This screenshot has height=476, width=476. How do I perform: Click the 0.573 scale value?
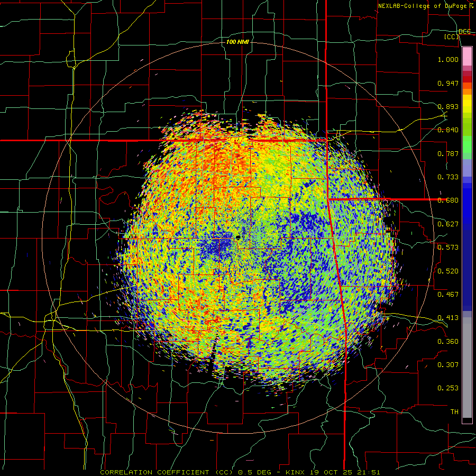(x=448, y=248)
